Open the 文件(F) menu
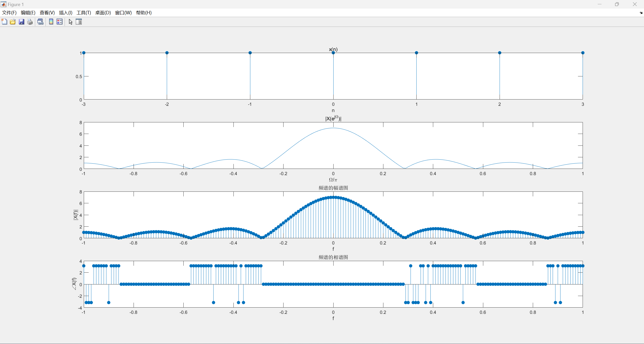This screenshot has width=644, height=344. click(9, 13)
